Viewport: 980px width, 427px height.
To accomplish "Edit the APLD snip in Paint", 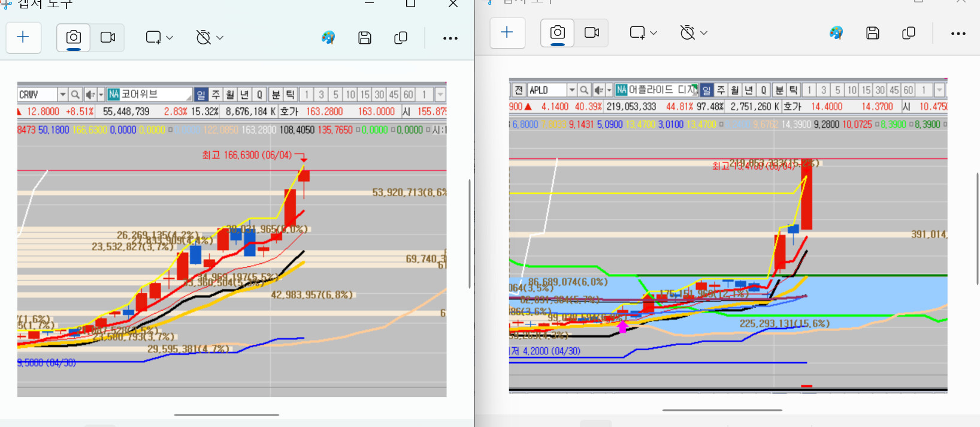I will 836,33.
